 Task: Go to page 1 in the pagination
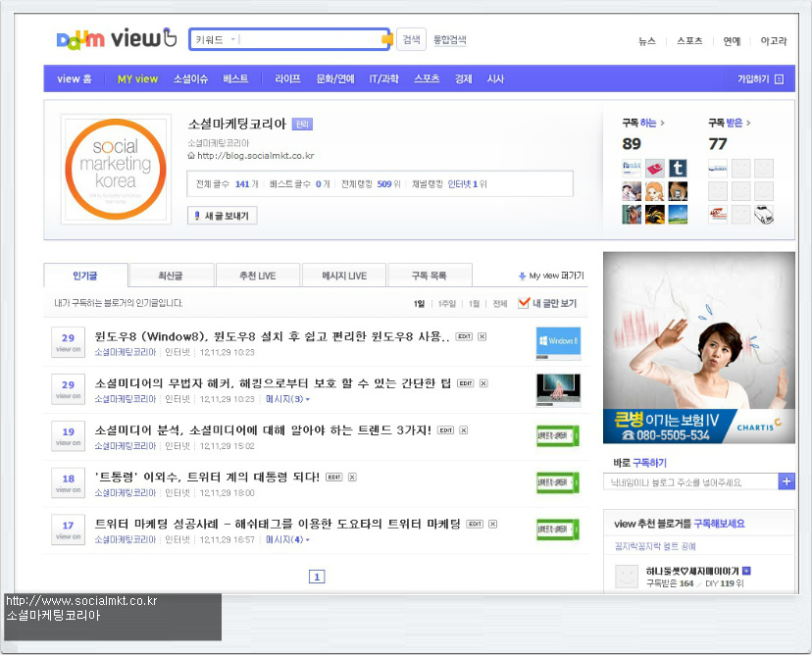click(x=317, y=577)
